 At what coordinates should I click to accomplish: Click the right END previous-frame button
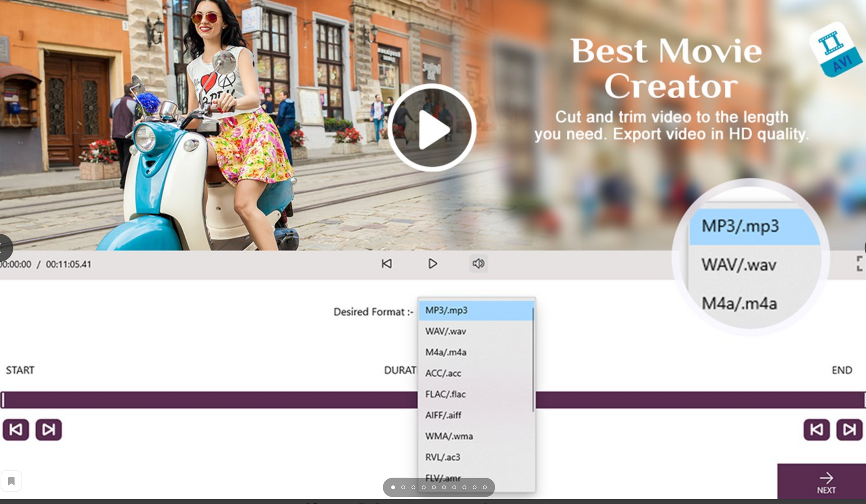(x=817, y=430)
